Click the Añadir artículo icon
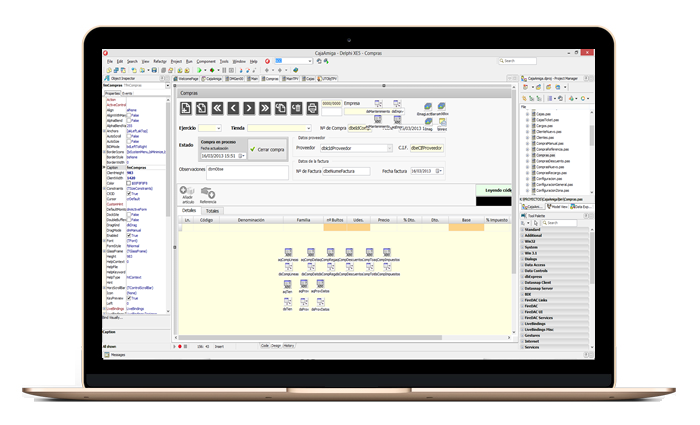The height and width of the screenshot is (425, 700). [187, 192]
